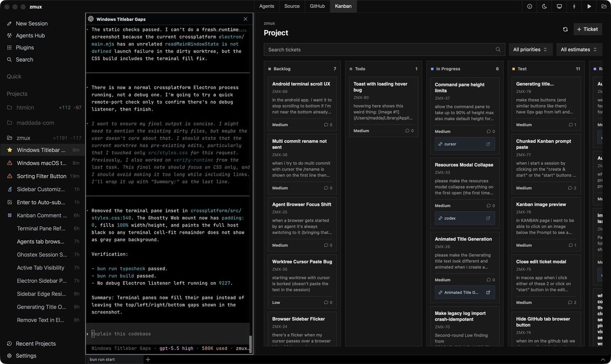Open external link on Animated Title G chip
Image resolution: width=611 pixels, height=364 pixels.
488,293
